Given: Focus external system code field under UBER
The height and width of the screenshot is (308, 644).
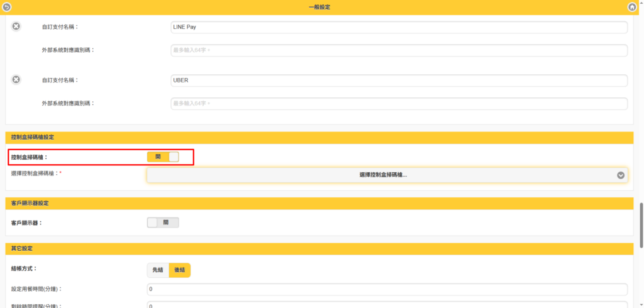Looking at the screenshot, I should [399, 104].
